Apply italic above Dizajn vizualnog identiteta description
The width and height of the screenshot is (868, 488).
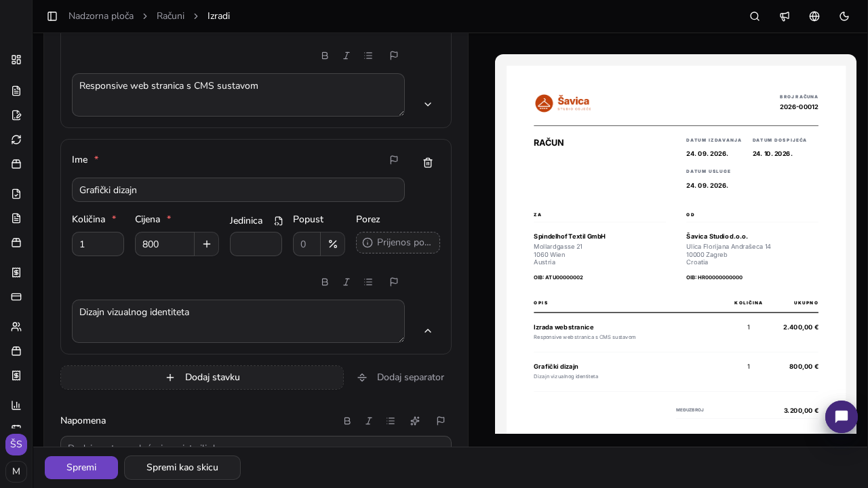(347, 282)
